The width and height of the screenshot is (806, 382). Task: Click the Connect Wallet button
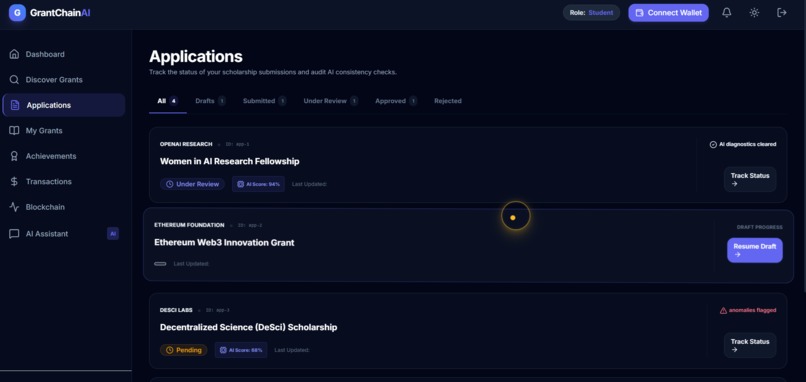(668, 13)
